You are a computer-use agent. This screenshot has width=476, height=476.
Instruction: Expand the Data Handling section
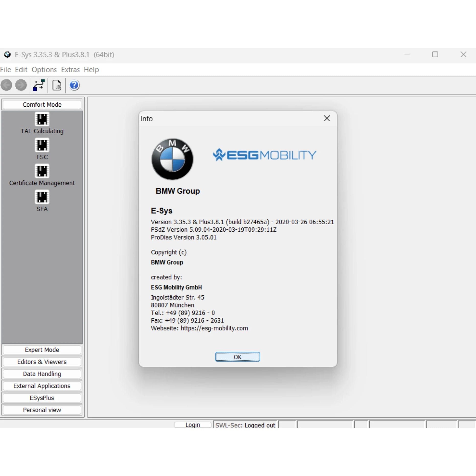pyautogui.click(x=42, y=374)
